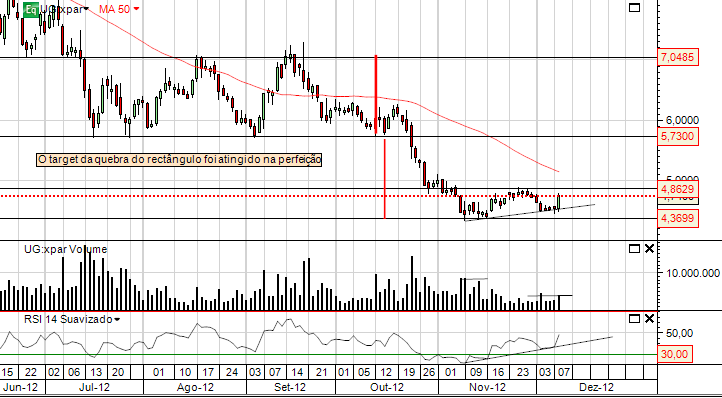Click the 10.000.000 volume axis value
The image size is (722, 398).
coord(692,274)
